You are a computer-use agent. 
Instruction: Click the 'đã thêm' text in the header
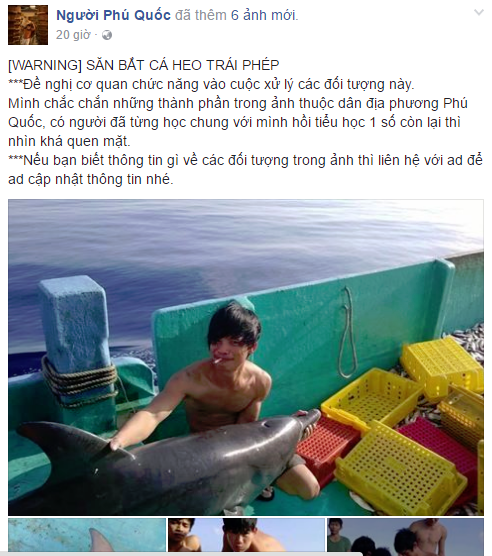(x=201, y=15)
